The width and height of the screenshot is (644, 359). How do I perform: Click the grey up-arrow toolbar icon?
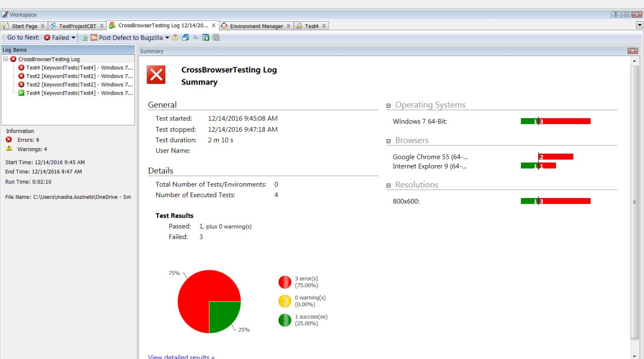[x=196, y=38]
